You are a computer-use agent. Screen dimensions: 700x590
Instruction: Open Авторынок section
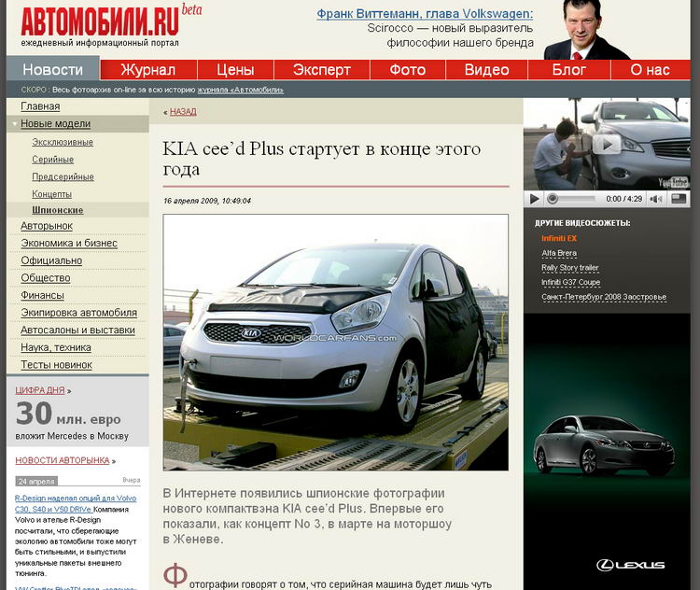pos(47,226)
